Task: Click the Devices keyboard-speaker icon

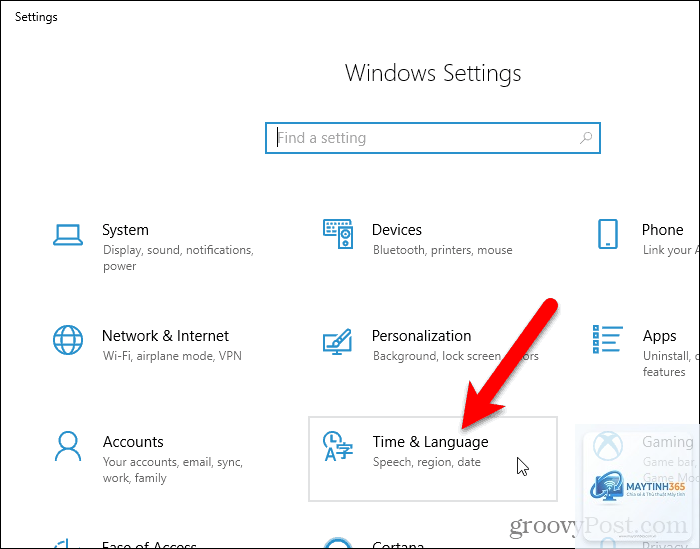Action: 338,234
